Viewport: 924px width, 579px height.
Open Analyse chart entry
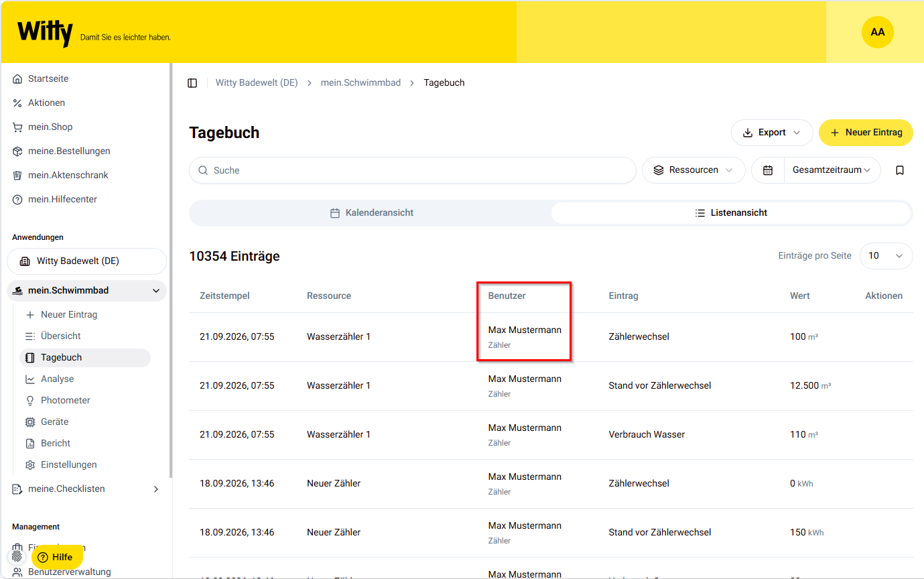coord(57,379)
